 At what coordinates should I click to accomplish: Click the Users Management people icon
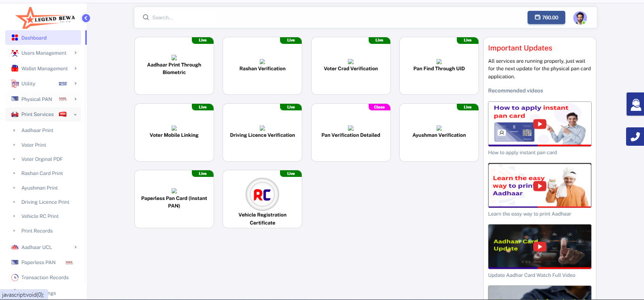(x=15, y=53)
